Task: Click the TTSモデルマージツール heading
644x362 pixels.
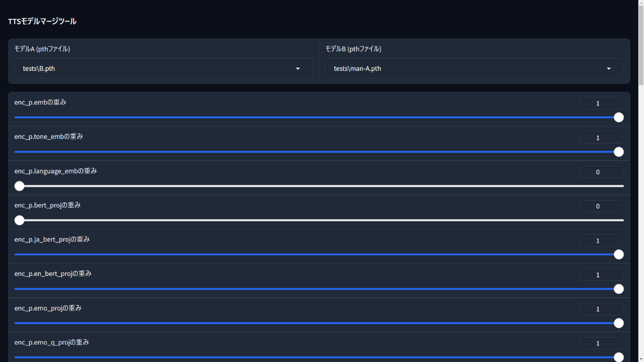Action: pyautogui.click(x=42, y=21)
